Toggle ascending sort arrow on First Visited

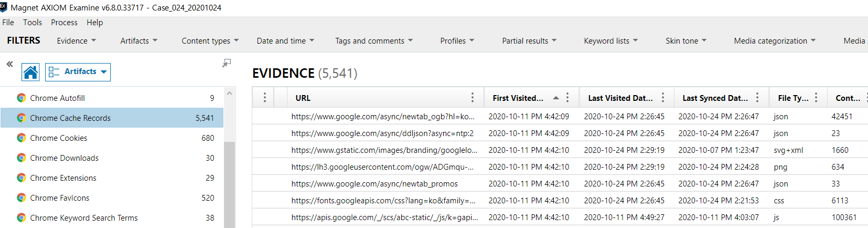click(556, 98)
